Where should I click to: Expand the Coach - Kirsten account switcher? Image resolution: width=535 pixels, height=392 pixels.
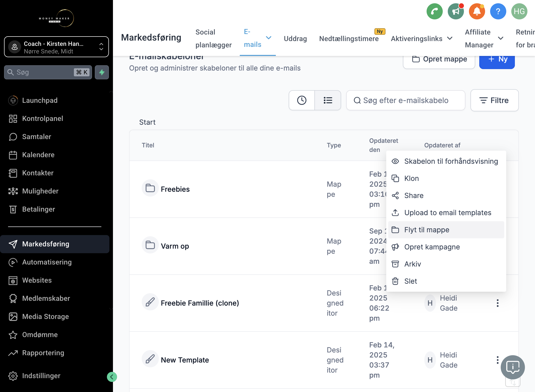56,47
